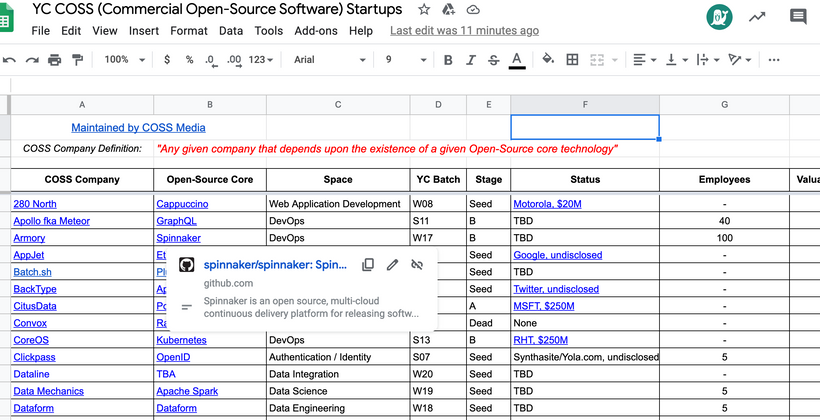
Task: Remove link icon in preview card
Action: click(417, 265)
